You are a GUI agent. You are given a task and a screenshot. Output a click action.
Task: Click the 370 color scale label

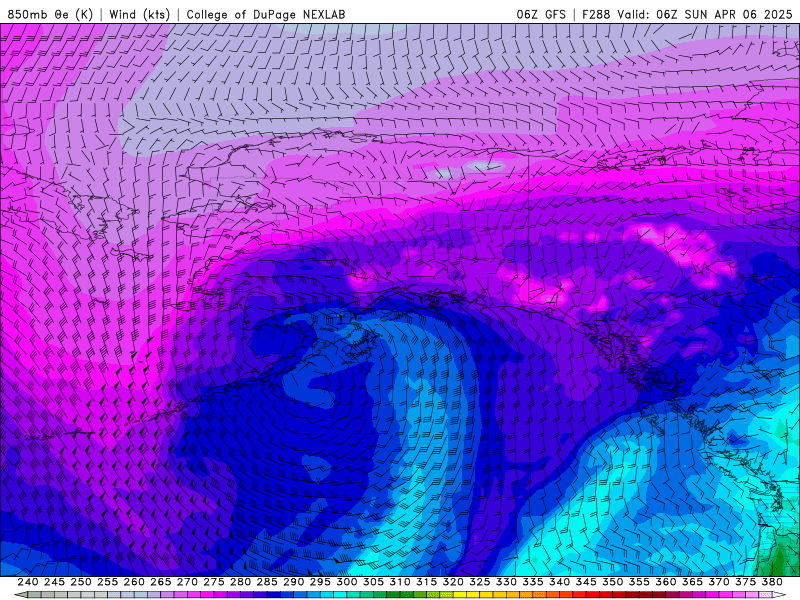(719, 582)
